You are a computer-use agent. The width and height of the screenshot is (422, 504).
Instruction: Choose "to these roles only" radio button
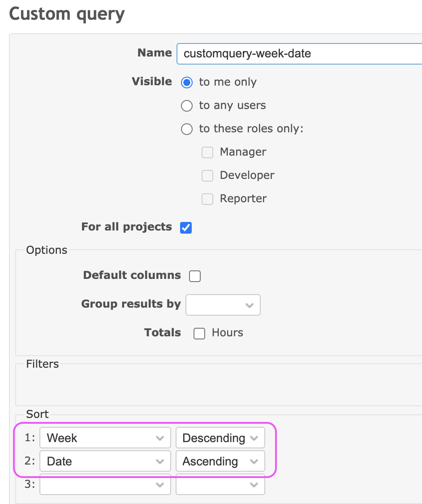coord(187,129)
